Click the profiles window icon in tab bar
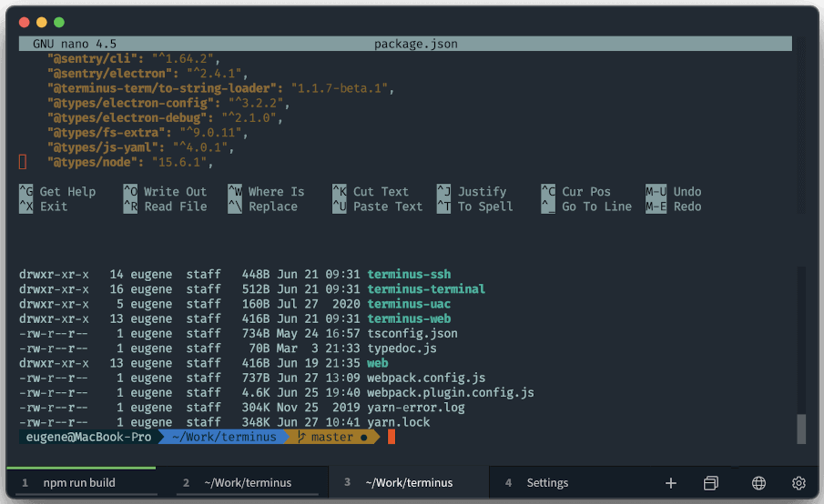 click(711, 483)
